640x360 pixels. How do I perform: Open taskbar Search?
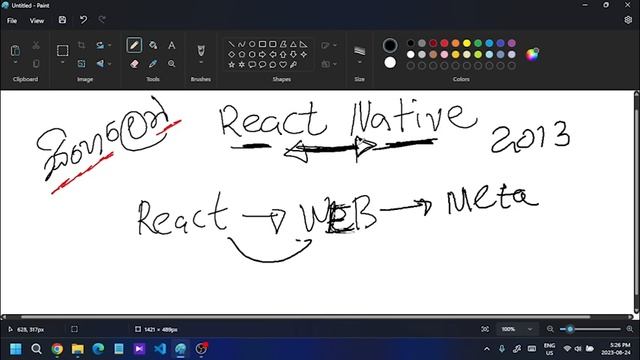click(x=36, y=349)
